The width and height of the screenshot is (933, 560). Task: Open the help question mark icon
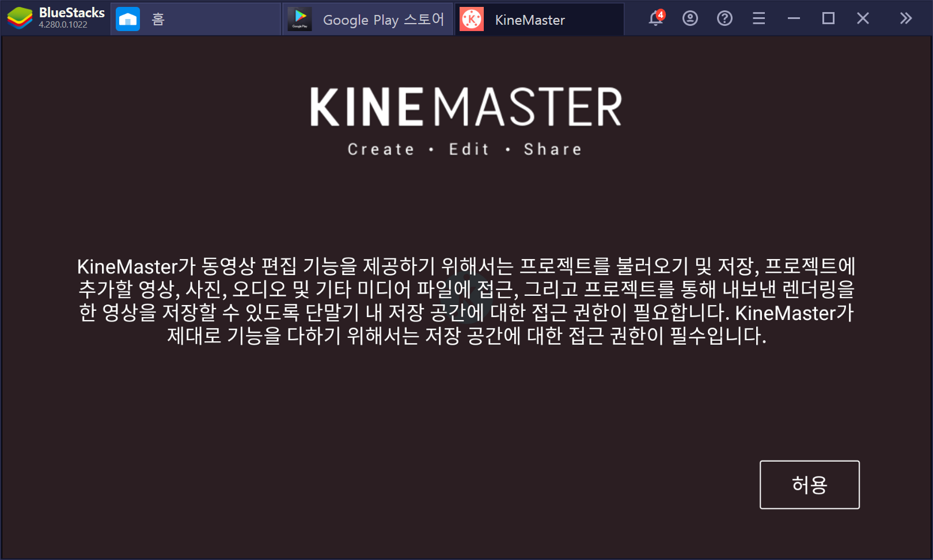(x=725, y=18)
